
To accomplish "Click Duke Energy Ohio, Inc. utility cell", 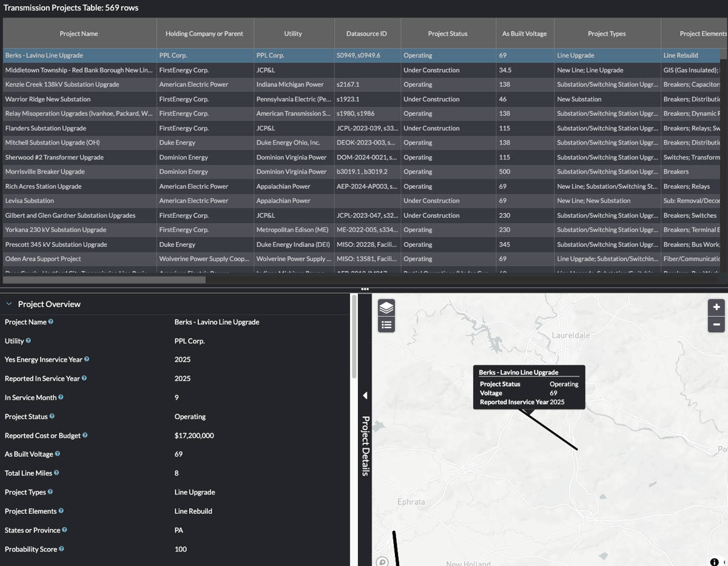I will [x=294, y=143].
